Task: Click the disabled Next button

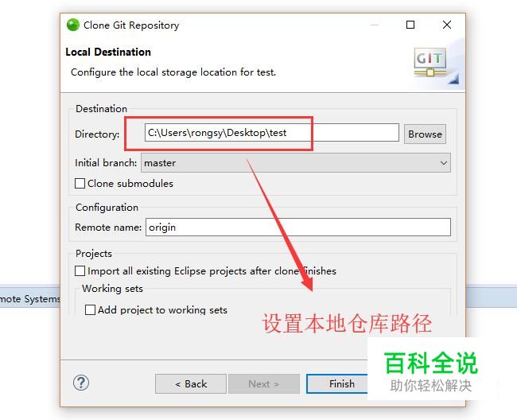Action: click(x=264, y=383)
